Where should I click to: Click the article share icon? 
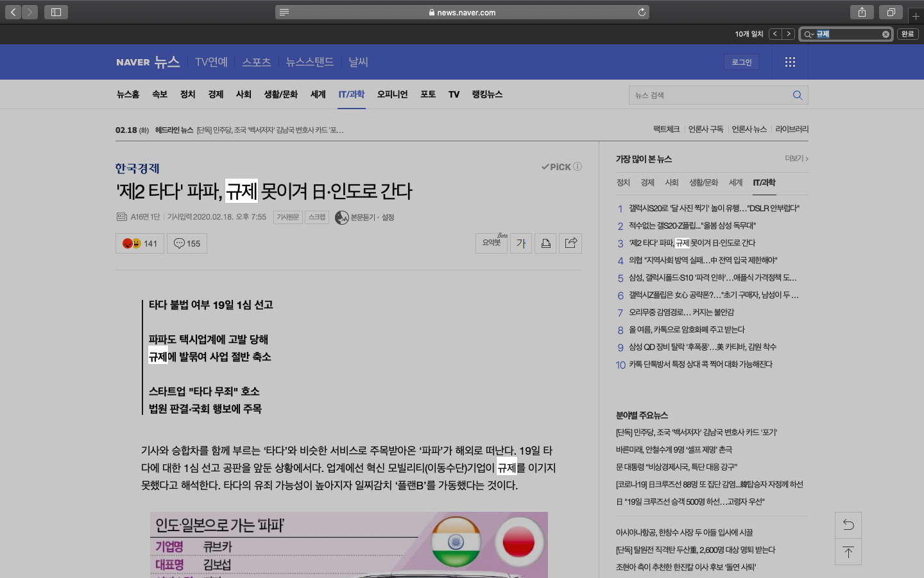tap(570, 243)
